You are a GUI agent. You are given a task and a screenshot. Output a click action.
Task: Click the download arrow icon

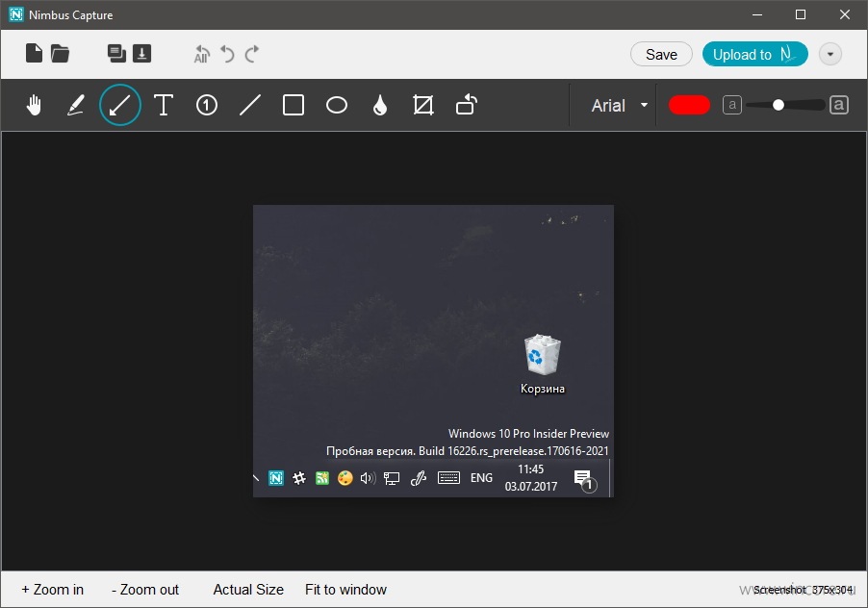pos(141,54)
